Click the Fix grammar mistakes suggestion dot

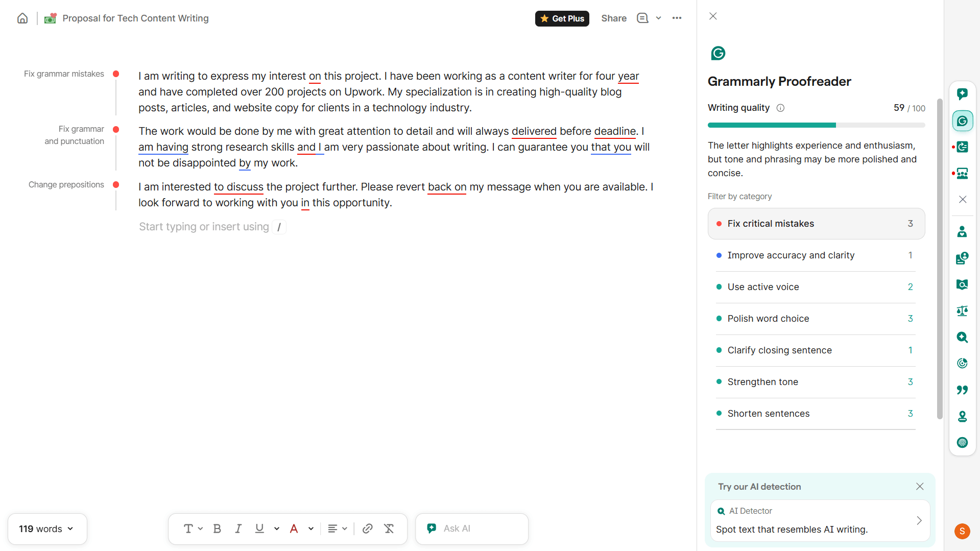116,74
